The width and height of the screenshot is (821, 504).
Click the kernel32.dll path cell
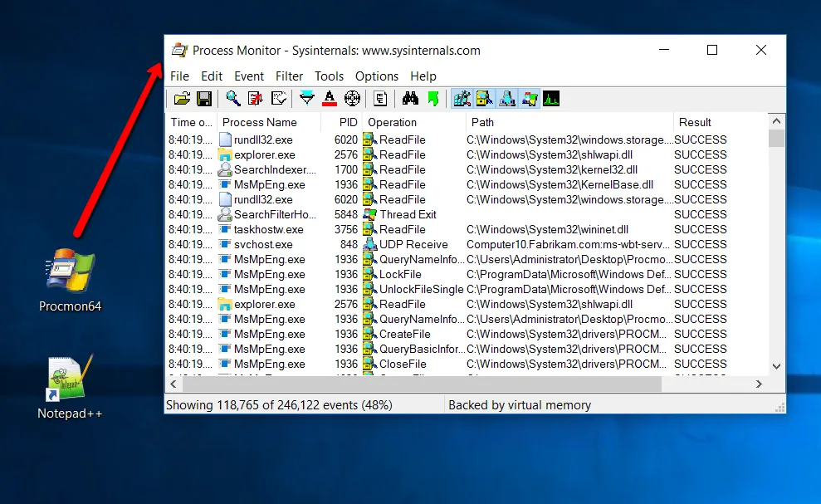[552, 169]
